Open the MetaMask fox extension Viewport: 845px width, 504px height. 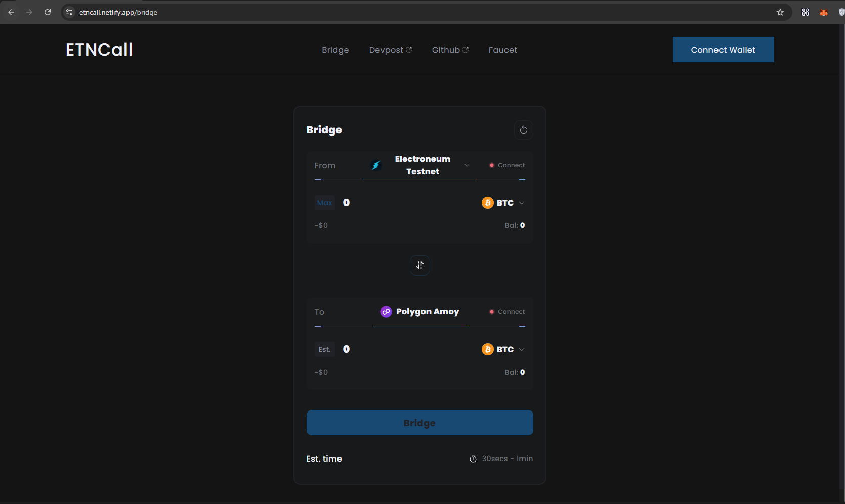(x=824, y=12)
